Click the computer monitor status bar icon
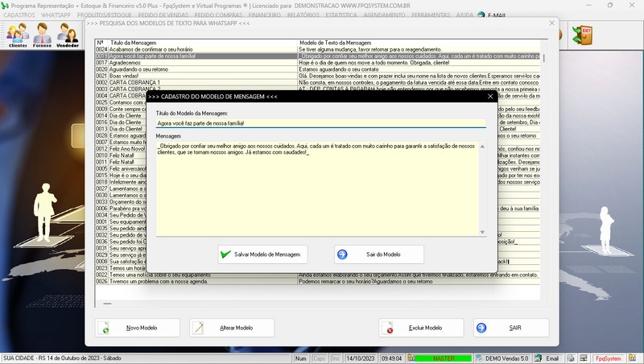This screenshot has height=364, width=644. (584, 358)
